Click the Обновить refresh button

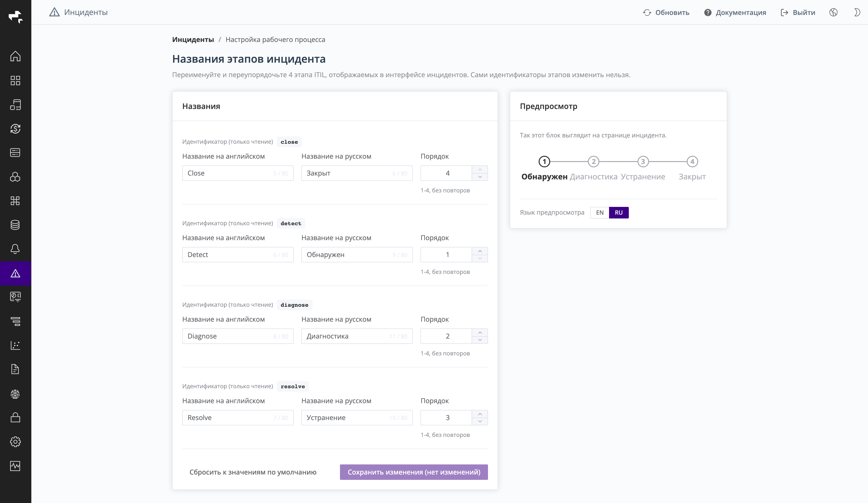point(666,12)
